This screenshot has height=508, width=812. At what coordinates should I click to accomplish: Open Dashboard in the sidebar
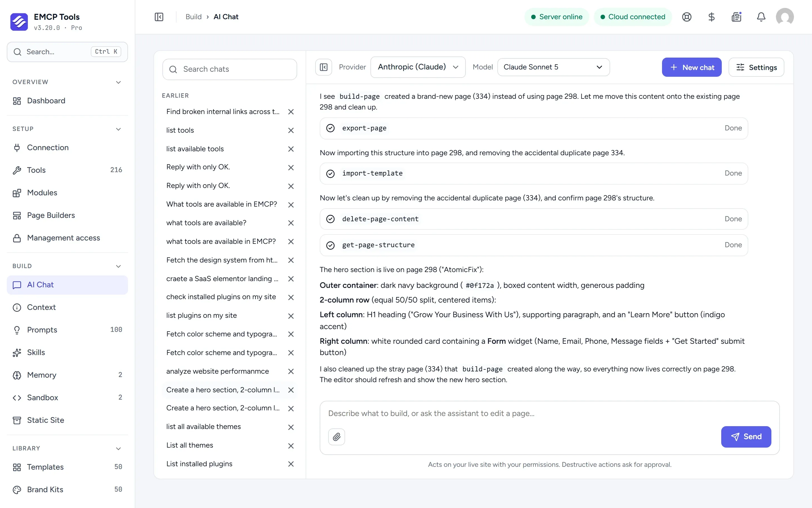pyautogui.click(x=67, y=101)
